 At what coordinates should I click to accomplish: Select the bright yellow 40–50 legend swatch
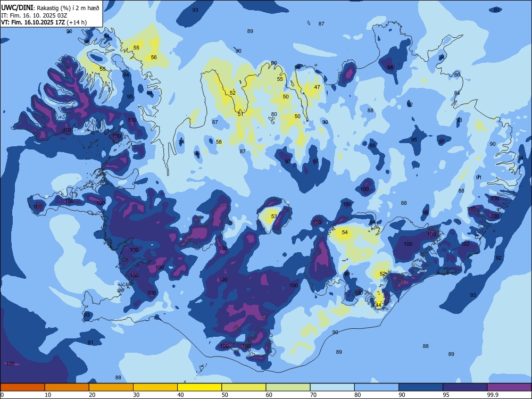tap(199, 387)
